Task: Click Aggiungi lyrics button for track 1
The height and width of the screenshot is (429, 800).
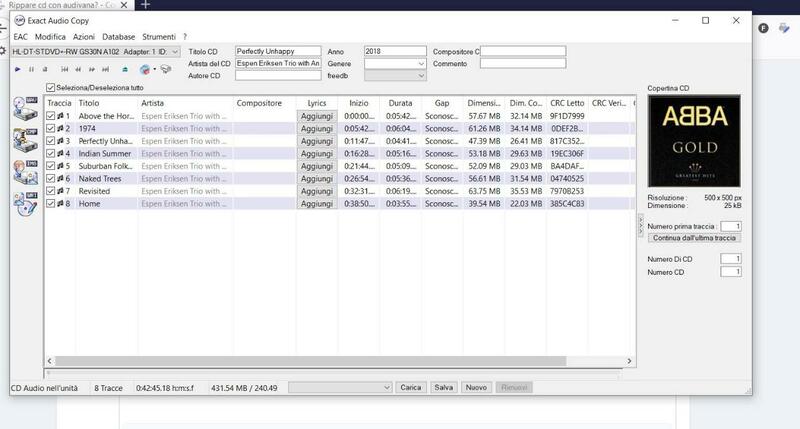Action: 317,116
